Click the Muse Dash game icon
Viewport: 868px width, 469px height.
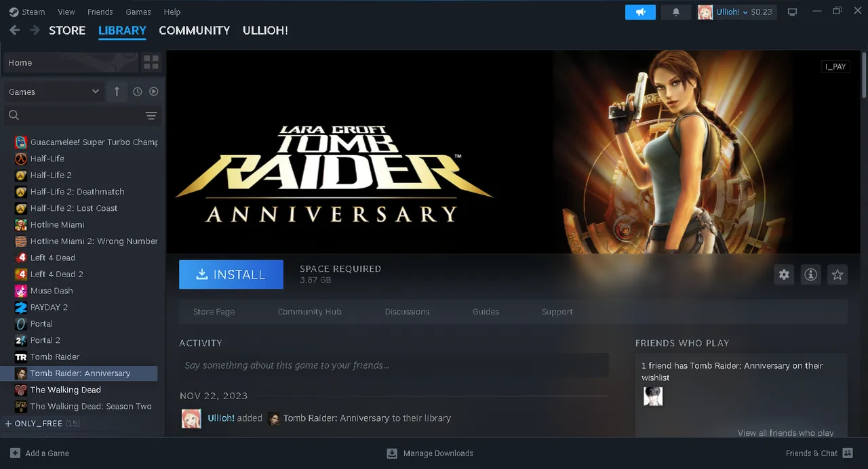pyautogui.click(x=21, y=291)
